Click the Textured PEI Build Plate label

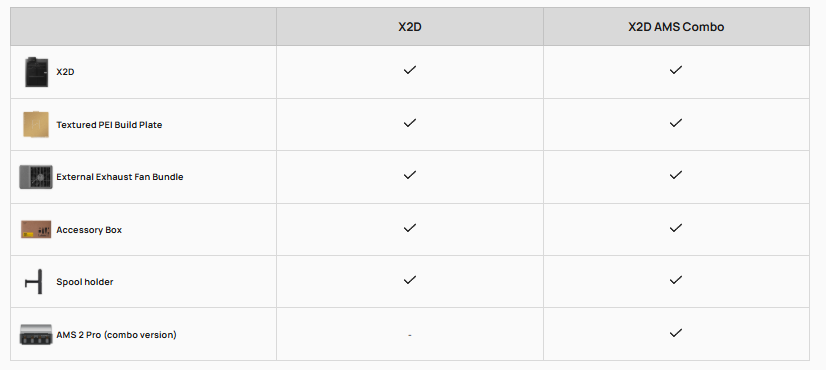(x=109, y=125)
